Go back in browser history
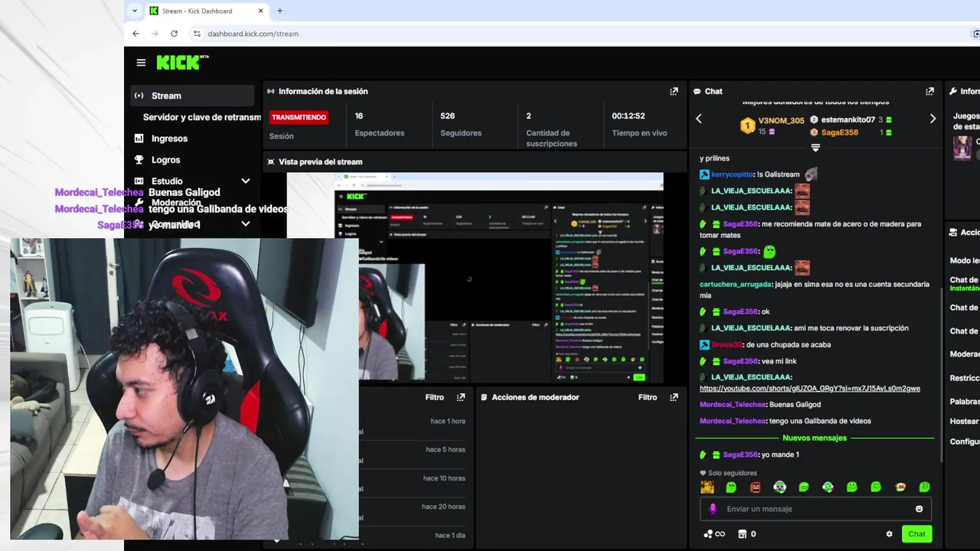This screenshot has height=551, width=980. (136, 34)
